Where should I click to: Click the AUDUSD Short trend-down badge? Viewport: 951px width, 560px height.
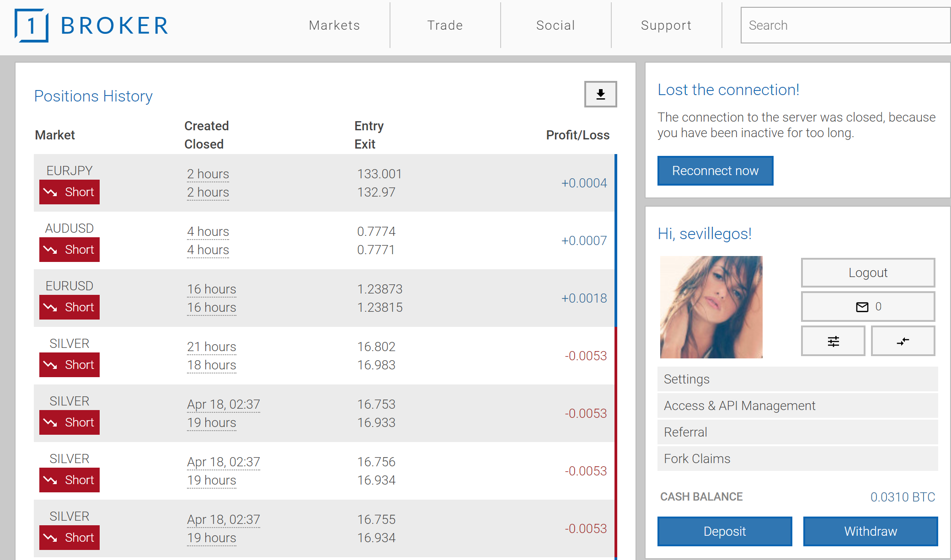click(69, 250)
